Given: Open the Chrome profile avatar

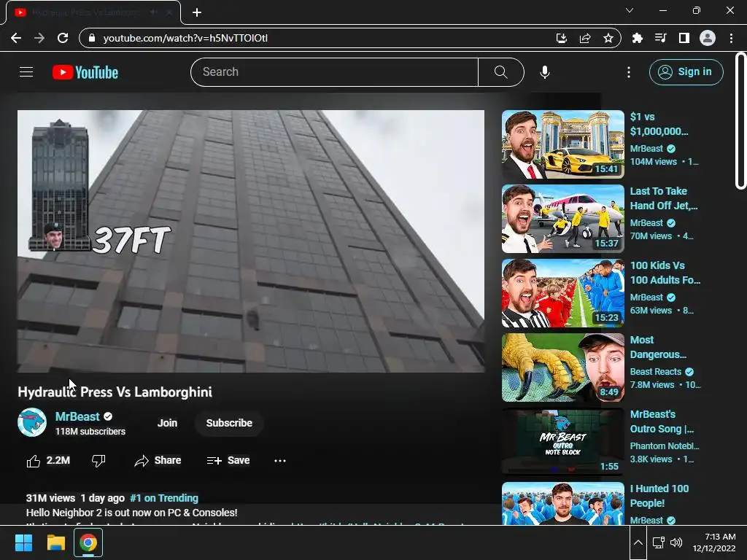Looking at the screenshot, I should [x=708, y=38].
